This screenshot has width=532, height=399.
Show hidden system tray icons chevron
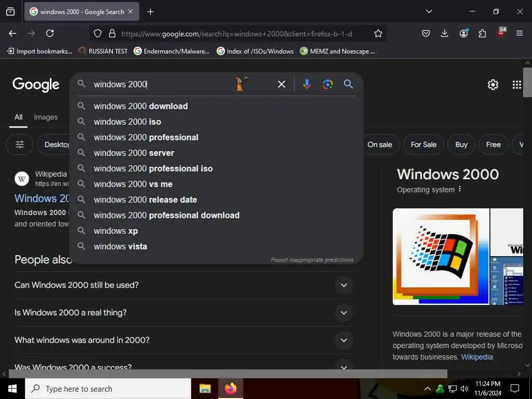428,389
